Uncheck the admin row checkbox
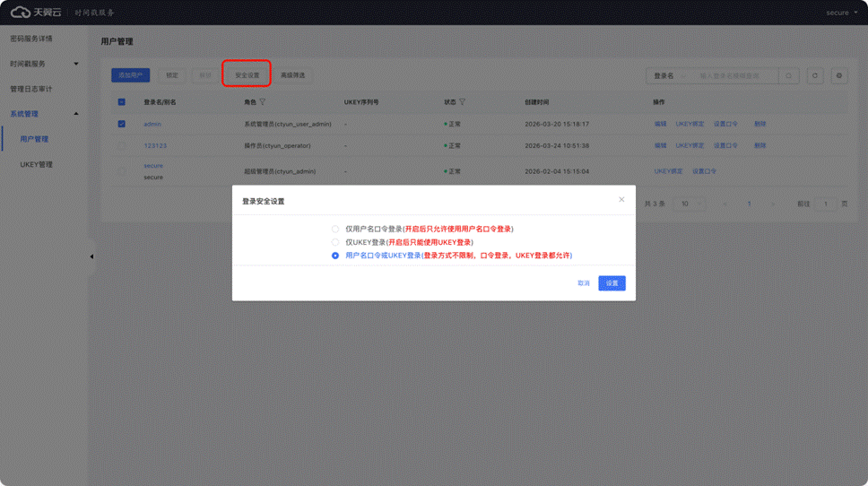Screen dimensions: 868x486 click(x=122, y=124)
